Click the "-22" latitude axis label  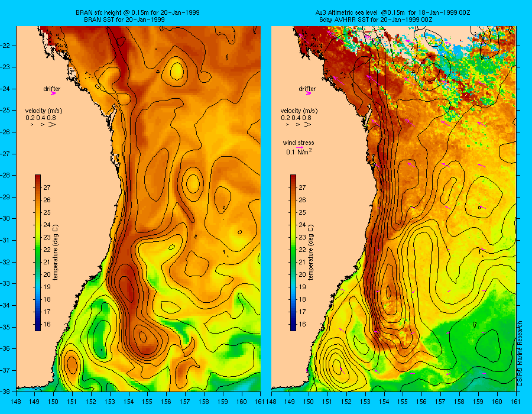[5, 46]
